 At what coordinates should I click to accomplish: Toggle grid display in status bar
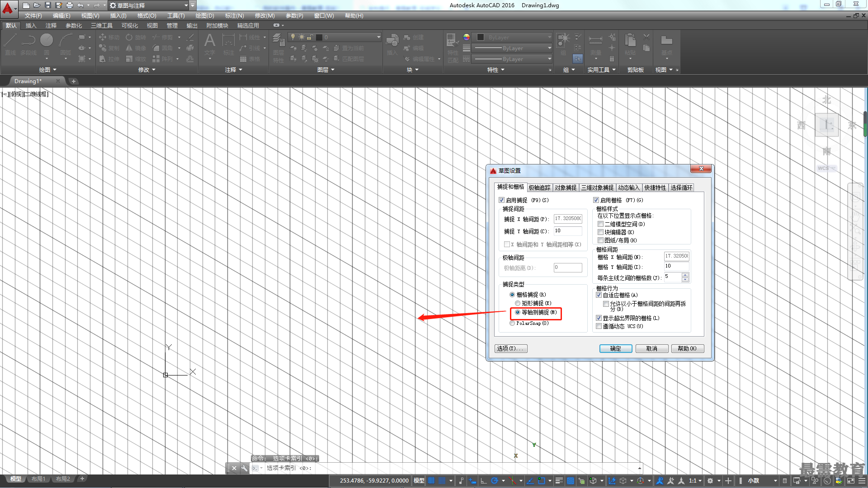(431, 481)
